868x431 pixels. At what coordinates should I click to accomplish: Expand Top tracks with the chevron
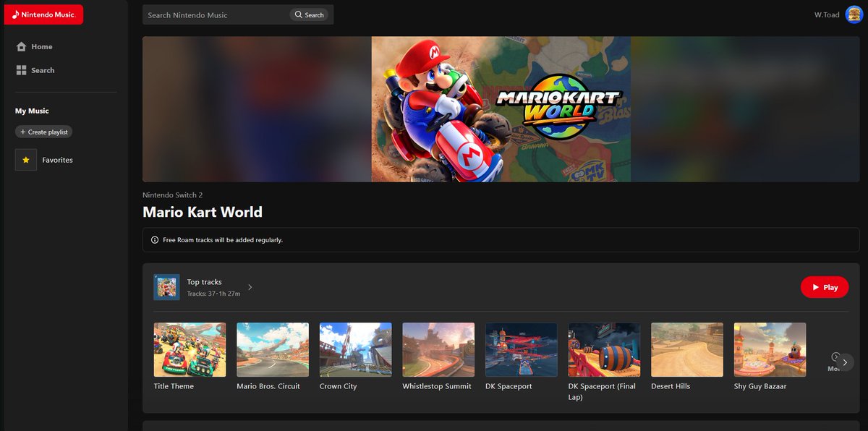click(250, 287)
